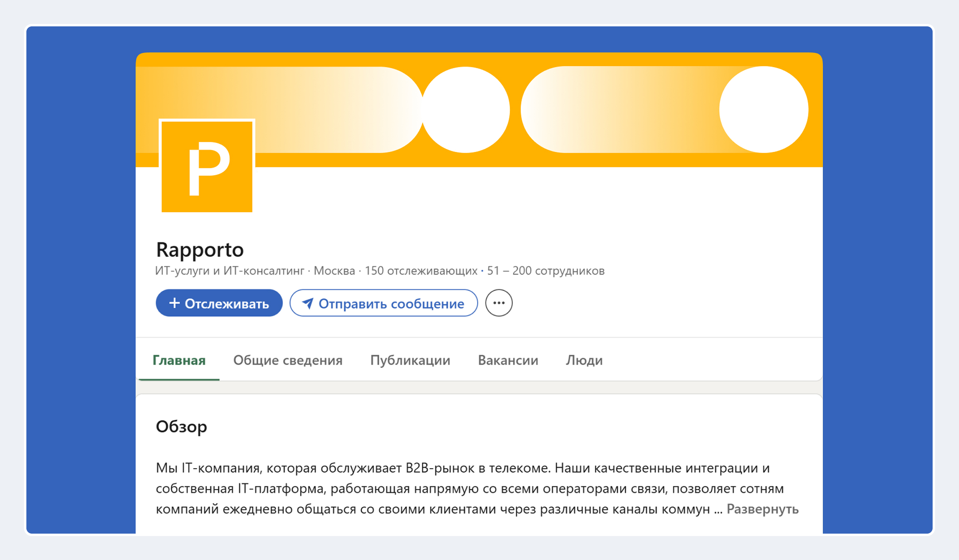Select the Главная tab
959x560 pixels.
[x=179, y=360]
